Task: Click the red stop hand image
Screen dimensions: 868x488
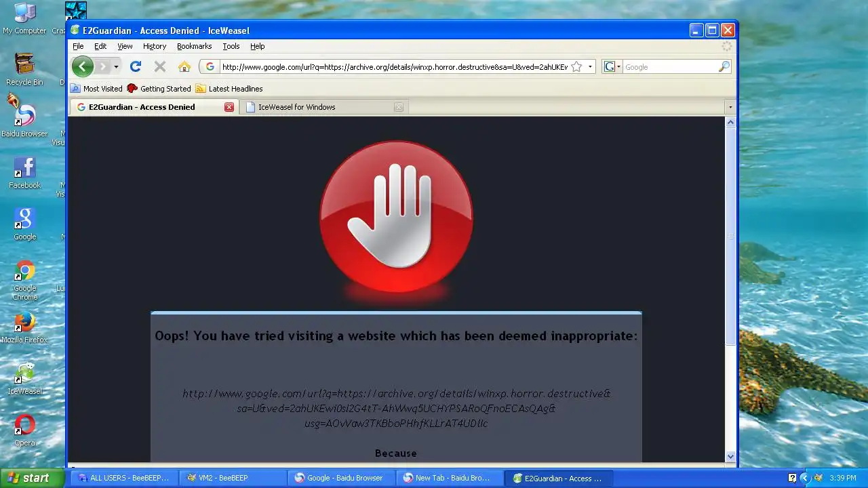Action: click(396, 217)
